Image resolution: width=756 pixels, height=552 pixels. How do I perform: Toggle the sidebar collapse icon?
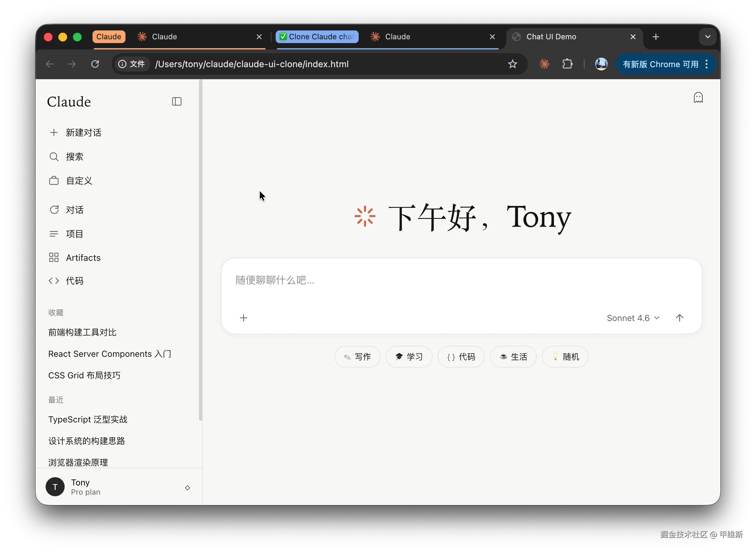pos(176,102)
